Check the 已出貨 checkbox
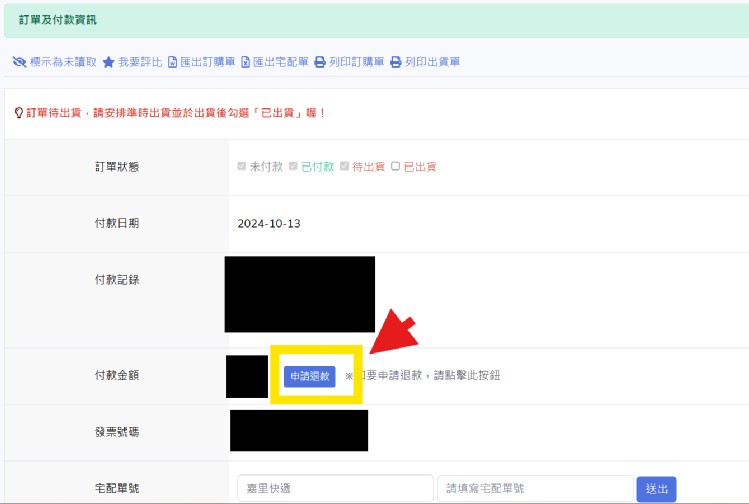Screen dimensions: 749x504 pos(395,166)
